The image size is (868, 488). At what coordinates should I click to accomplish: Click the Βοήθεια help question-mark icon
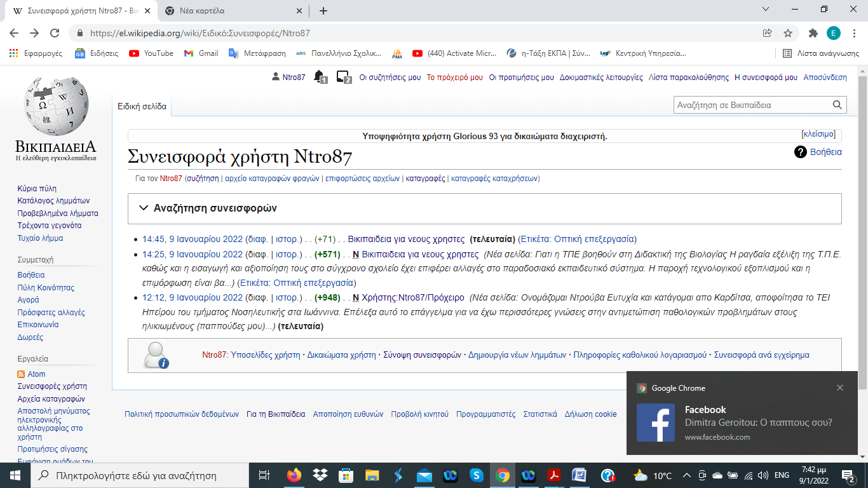point(800,152)
